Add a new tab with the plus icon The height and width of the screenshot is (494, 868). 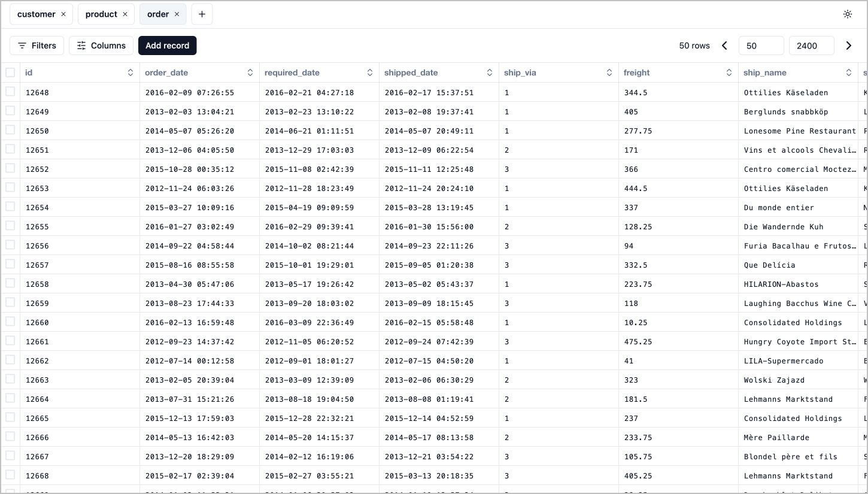click(202, 14)
